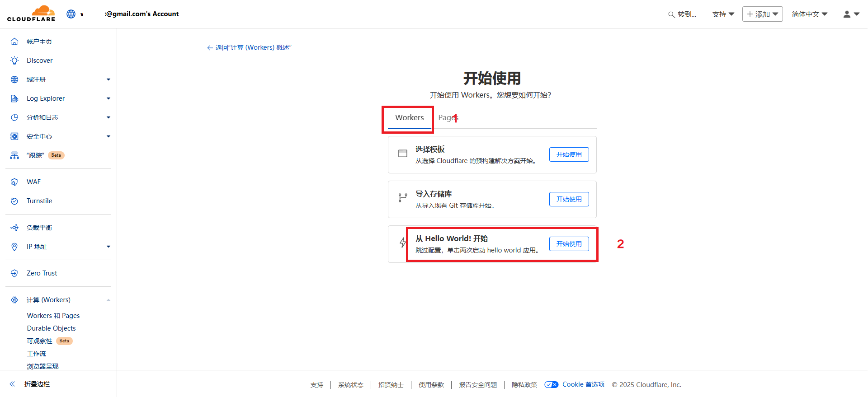The width and height of the screenshot is (868, 397).
Task: Switch to the Pages tab
Action: click(448, 117)
